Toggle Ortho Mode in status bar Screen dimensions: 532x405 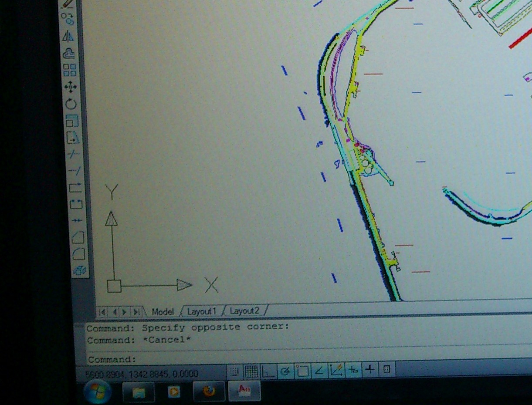(268, 371)
